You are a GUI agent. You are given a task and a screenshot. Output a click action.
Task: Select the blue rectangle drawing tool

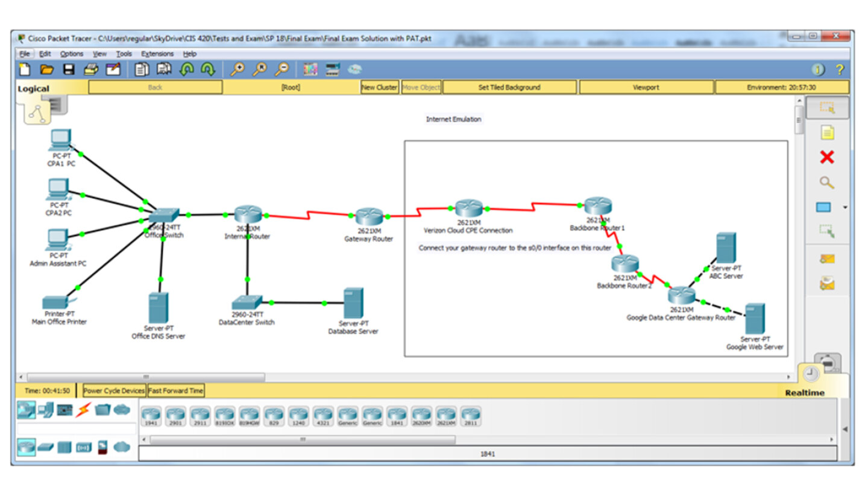tap(823, 207)
